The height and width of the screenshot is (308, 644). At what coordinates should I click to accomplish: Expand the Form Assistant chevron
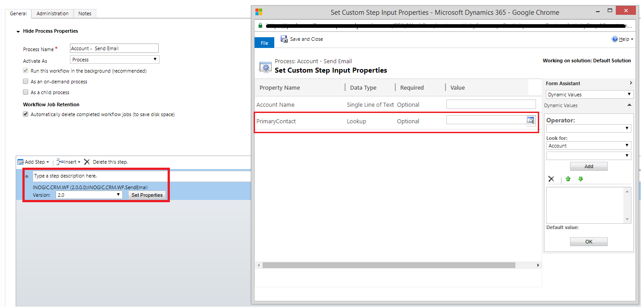[631, 83]
